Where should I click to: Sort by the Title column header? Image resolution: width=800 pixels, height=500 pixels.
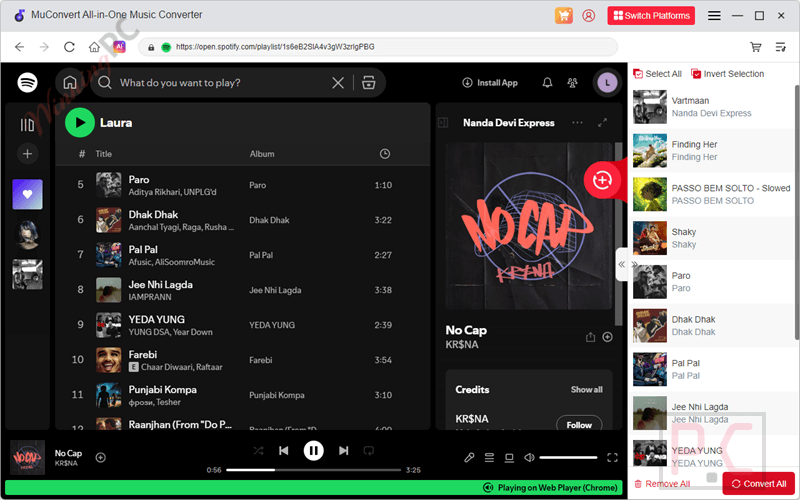(104, 154)
